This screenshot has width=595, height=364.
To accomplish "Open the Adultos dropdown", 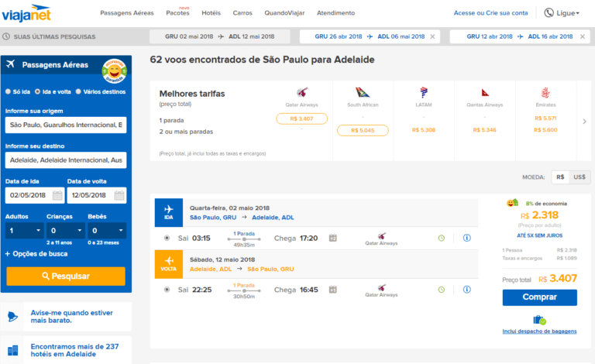I will [23, 231].
